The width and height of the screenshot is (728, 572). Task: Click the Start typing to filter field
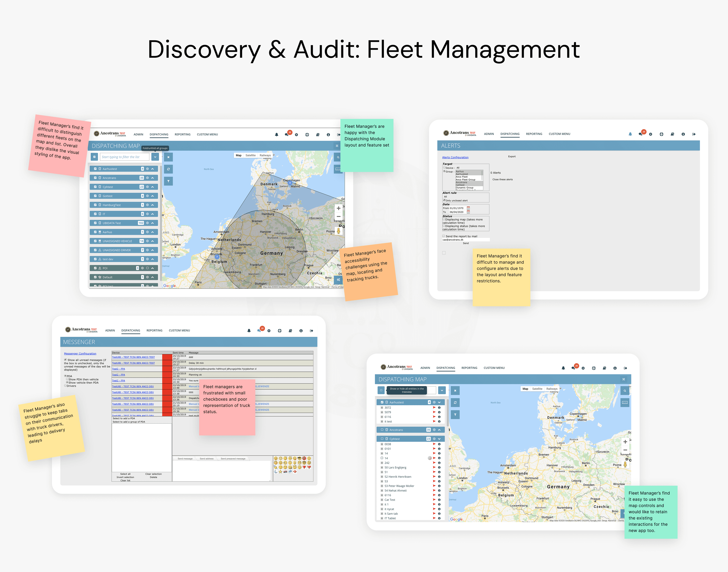(124, 157)
